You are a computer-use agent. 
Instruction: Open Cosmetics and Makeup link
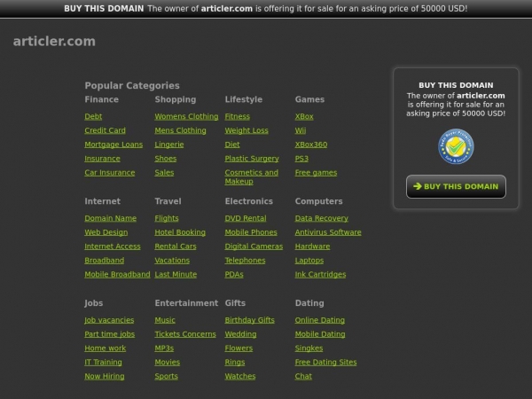pos(252,176)
